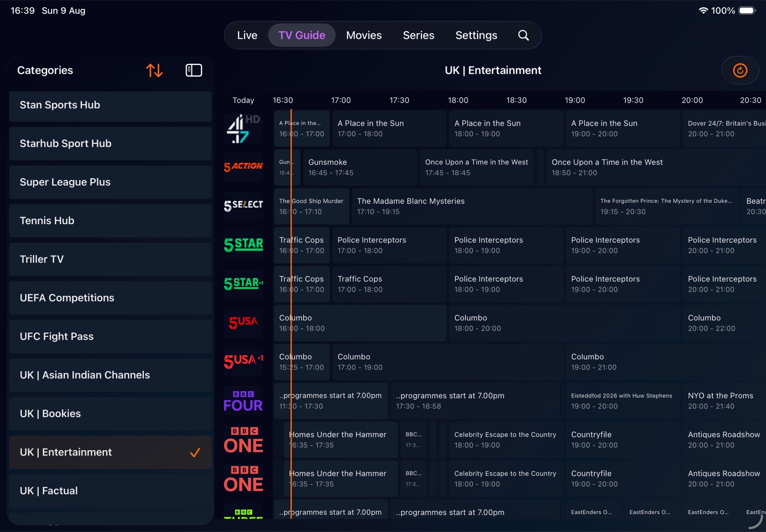Click the Today label in timeline
766x532 pixels.
click(243, 100)
